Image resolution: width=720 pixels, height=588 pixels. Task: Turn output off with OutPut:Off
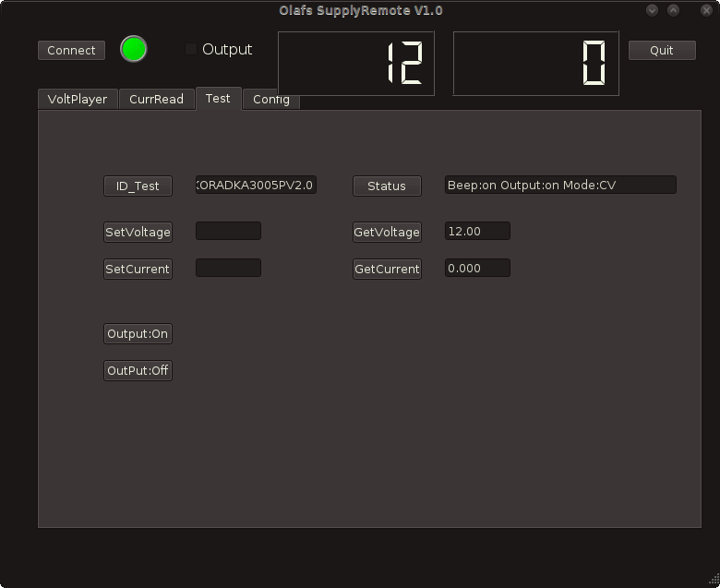pyautogui.click(x=138, y=370)
